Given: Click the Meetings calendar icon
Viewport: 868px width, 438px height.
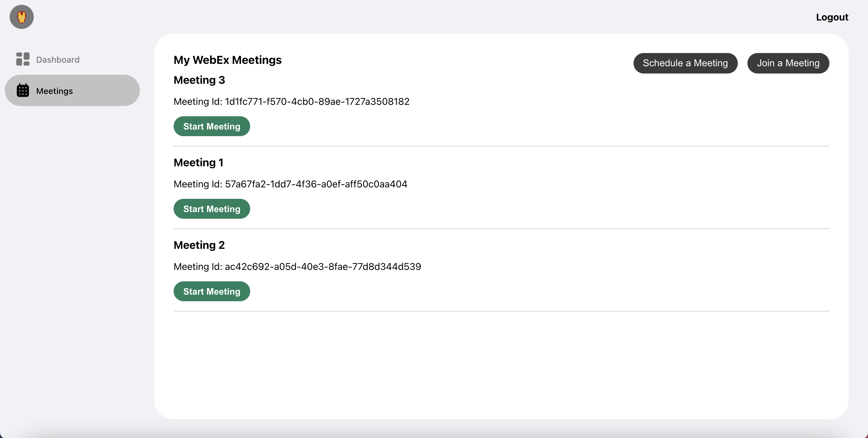Looking at the screenshot, I should [x=23, y=90].
